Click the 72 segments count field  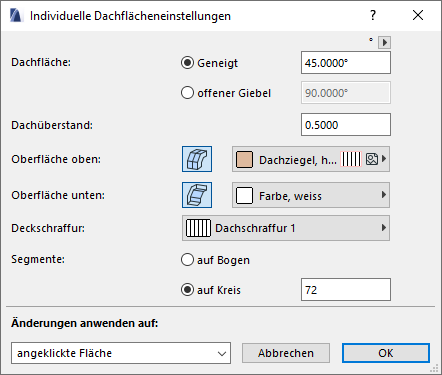[346, 290]
